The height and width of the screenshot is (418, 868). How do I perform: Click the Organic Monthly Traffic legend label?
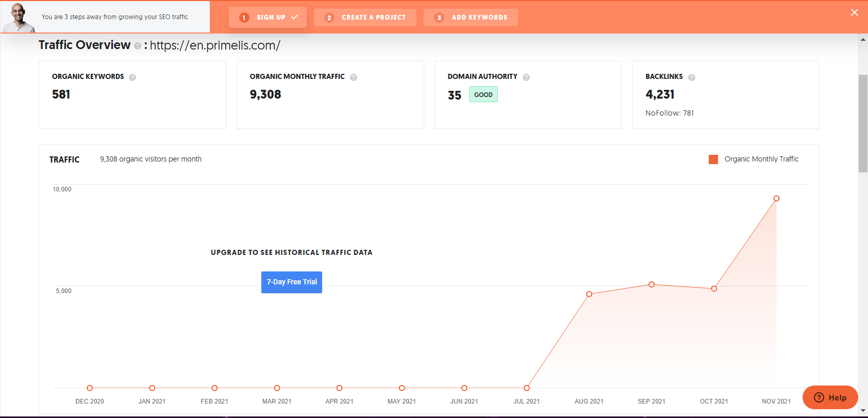[761, 159]
